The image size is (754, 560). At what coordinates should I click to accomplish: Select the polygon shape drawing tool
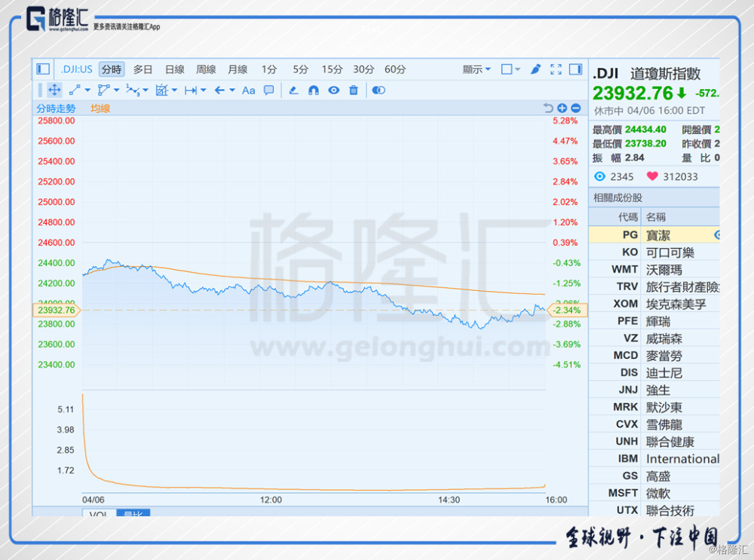pyautogui.click(x=103, y=90)
